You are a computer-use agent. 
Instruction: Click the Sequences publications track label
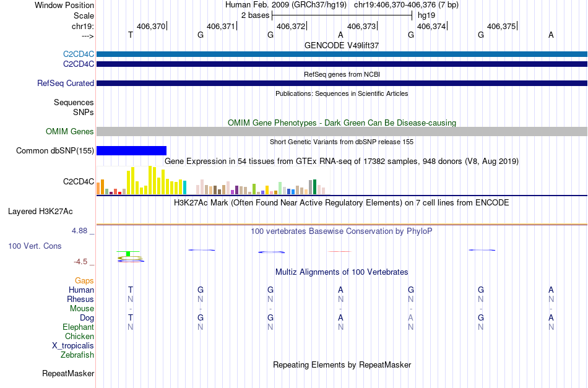pyautogui.click(x=74, y=102)
